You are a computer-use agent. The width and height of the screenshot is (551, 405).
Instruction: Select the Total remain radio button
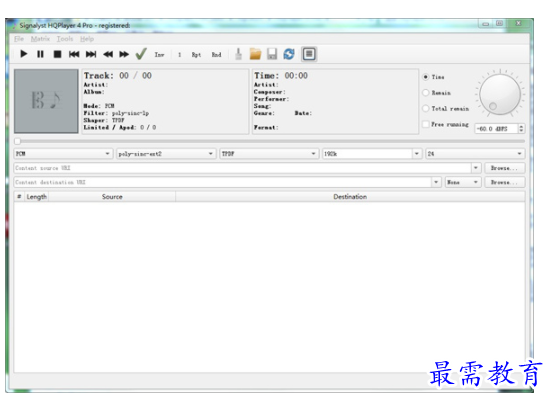(x=426, y=108)
